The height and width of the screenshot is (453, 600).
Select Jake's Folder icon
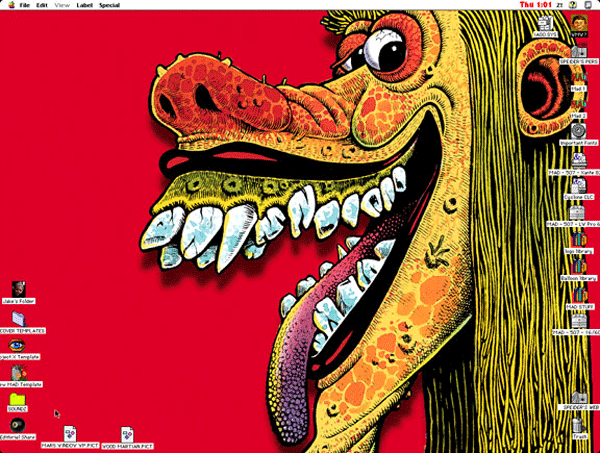point(18,289)
